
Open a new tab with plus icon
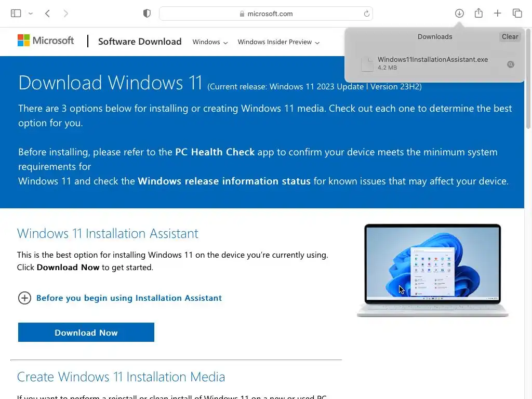[x=497, y=13]
